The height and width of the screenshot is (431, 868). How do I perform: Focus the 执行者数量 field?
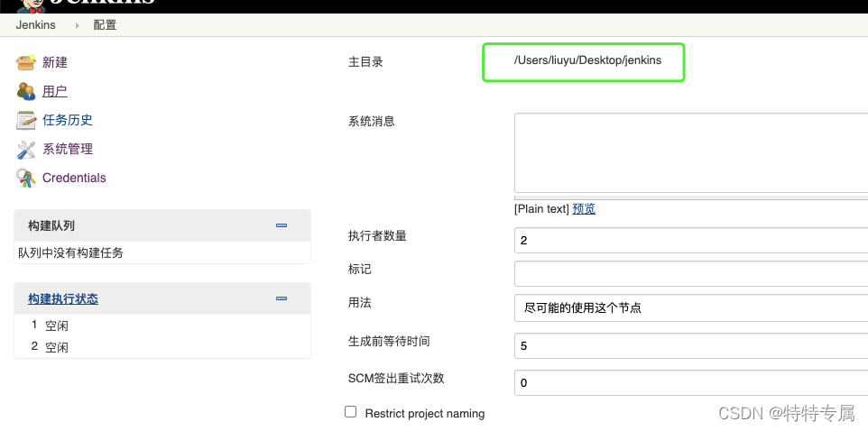point(691,240)
